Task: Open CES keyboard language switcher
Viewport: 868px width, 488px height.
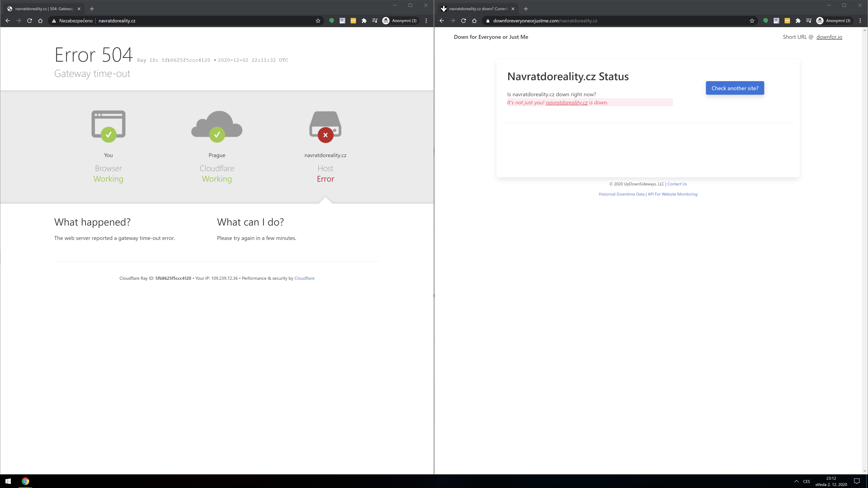Action: point(806,481)
